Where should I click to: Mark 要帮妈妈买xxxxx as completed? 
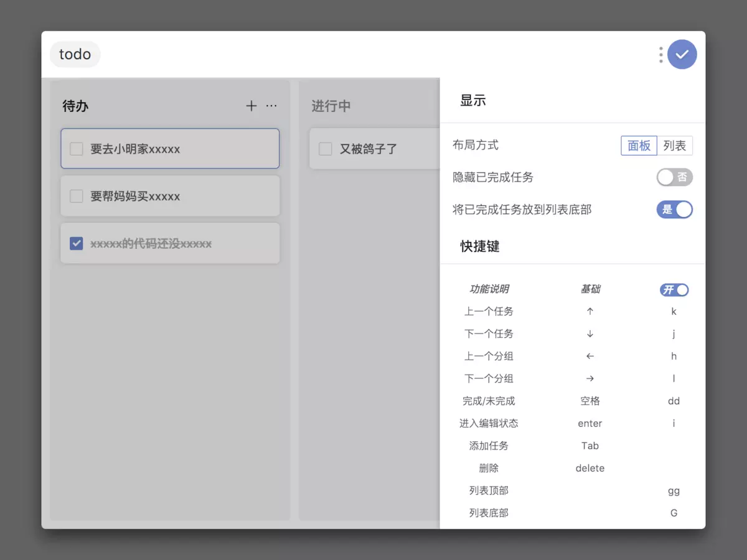pos(76,195)
